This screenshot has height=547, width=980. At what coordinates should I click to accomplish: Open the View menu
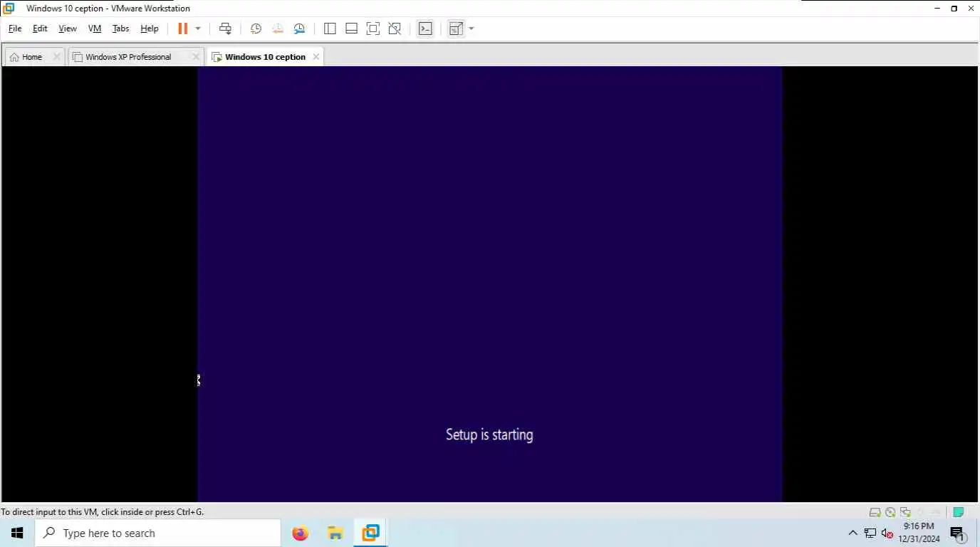coord(68,28)
